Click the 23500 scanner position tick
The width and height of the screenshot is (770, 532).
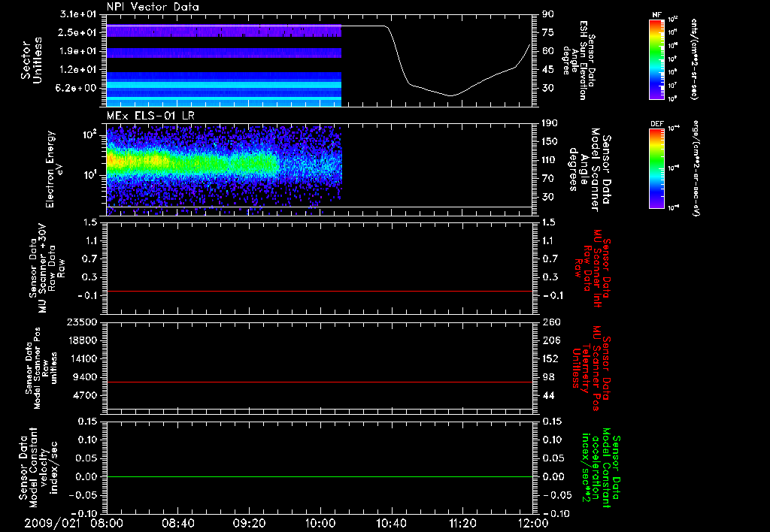[82, 322]
